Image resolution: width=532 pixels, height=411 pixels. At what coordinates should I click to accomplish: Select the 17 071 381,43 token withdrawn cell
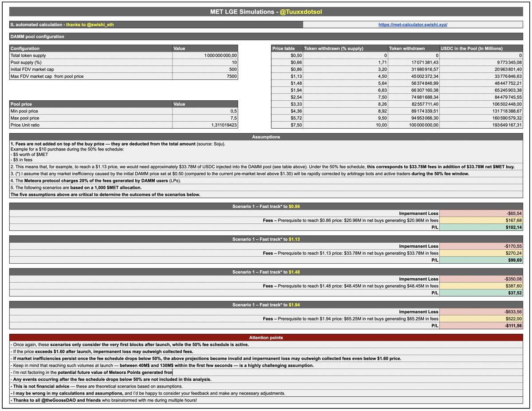(414, 63)
